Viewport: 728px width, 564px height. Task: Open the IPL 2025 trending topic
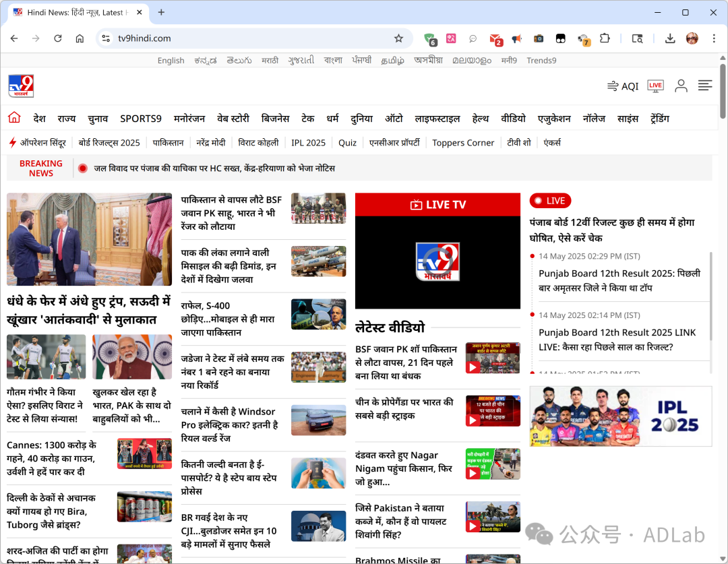tap(308, 142)
